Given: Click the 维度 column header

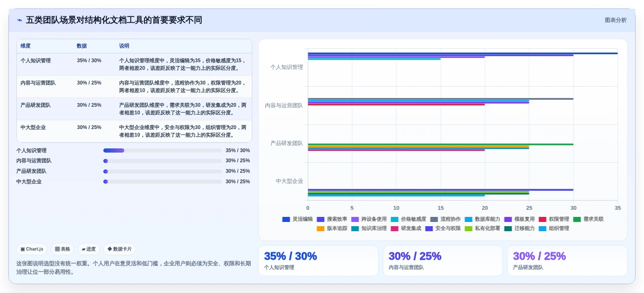Looking at the screenshot, I should [26, 46].
